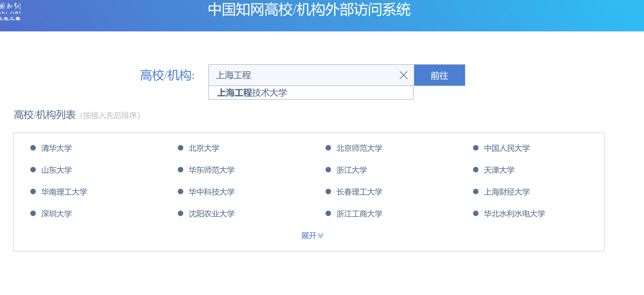This screenshot has height=295, width=644.
Task: Open 中国人民大学 link
Action: (507, 148)
